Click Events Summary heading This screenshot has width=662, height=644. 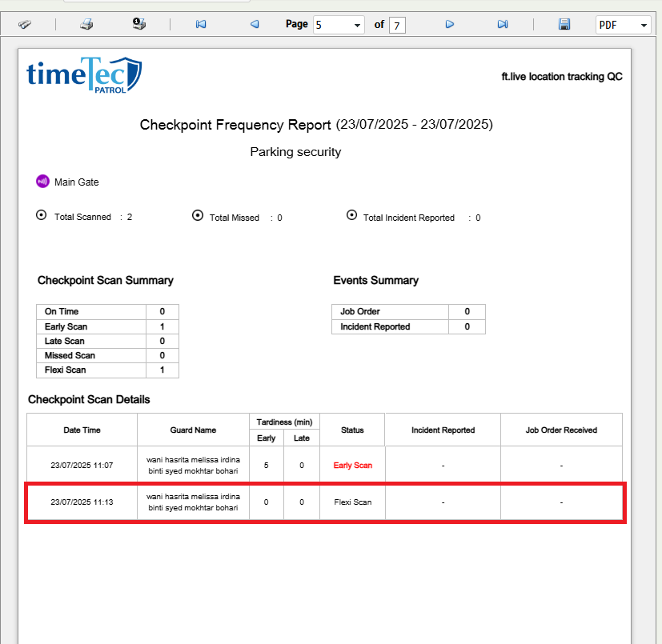pos(375,280)
